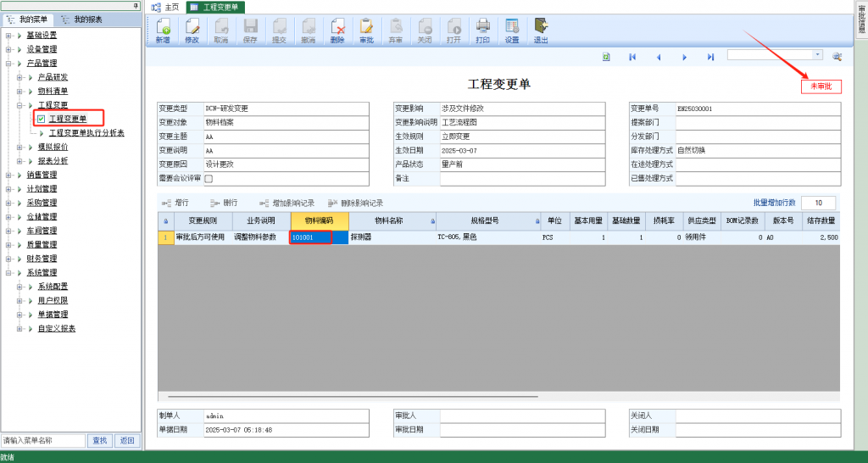Switch to the 我的报表 tab

click(x=82, y=20)
